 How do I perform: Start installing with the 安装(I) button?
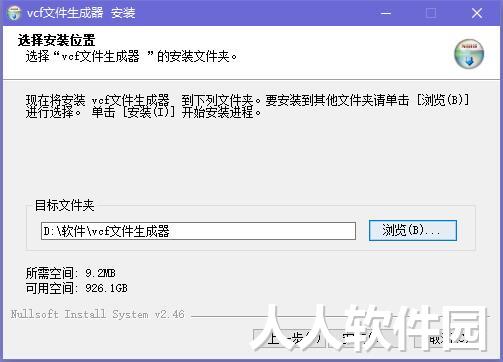[366, 339]
